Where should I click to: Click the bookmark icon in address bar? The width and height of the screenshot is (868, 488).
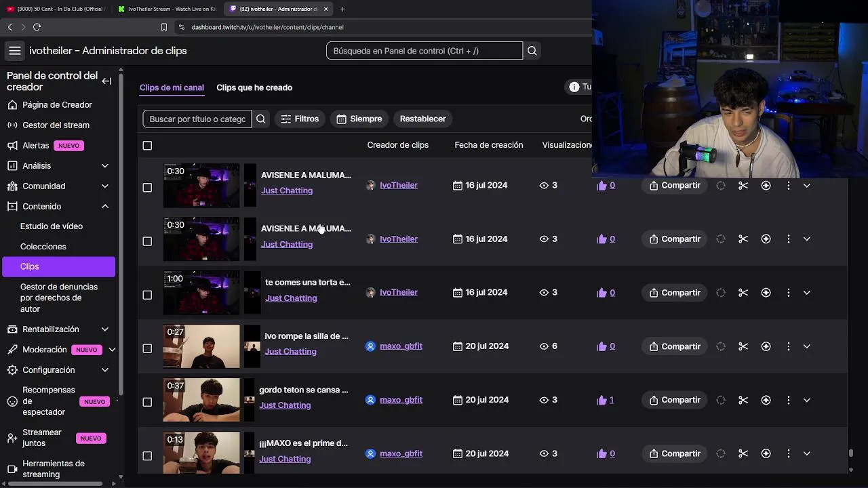163,27
